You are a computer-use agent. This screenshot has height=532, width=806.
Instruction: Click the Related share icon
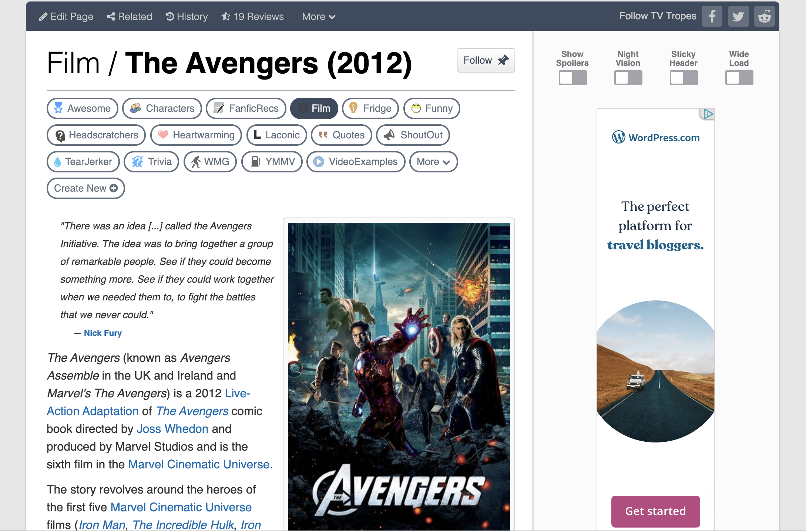(x=111, y=17)
